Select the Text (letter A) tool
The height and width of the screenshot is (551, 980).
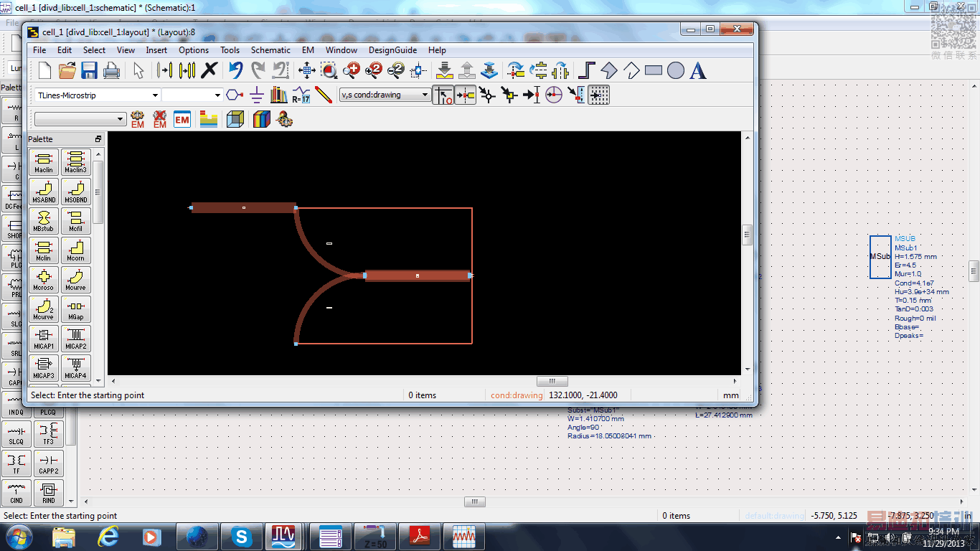tap(698, 70)
